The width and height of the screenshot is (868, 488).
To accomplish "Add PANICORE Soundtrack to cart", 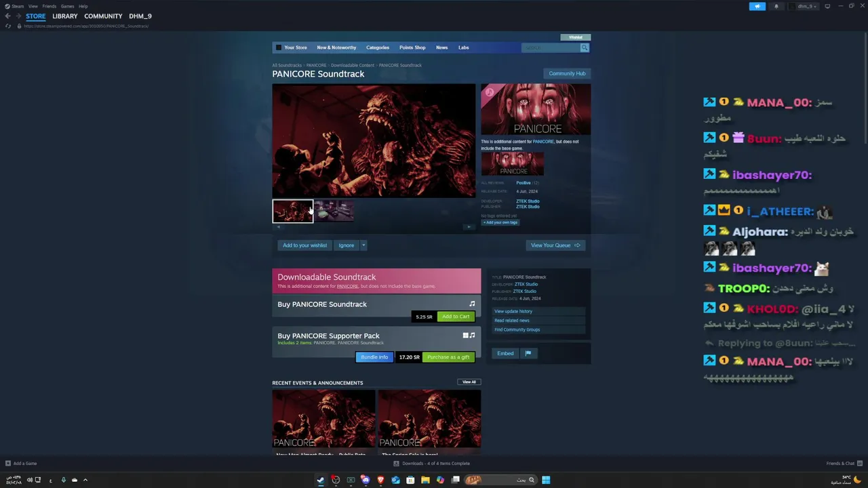I will tap(456, 317).
